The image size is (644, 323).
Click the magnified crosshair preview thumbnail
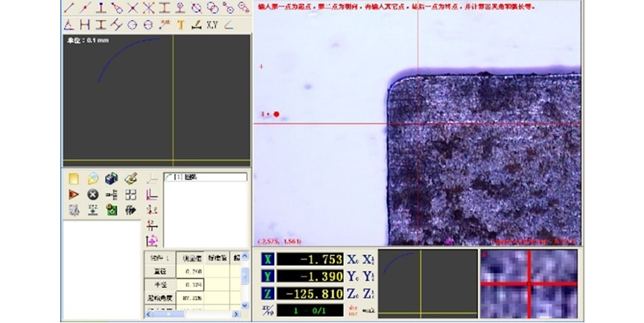[x=529, y=284]
